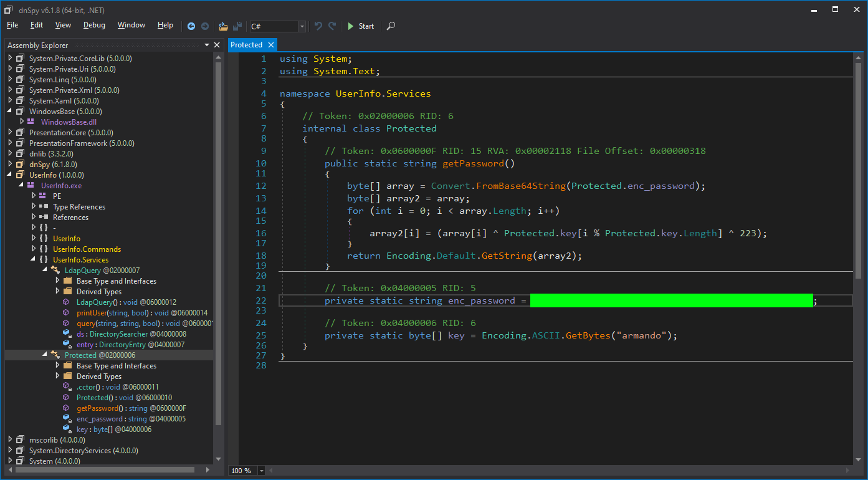Close the Assembly Explorer panel

click(x=217, y=45)
